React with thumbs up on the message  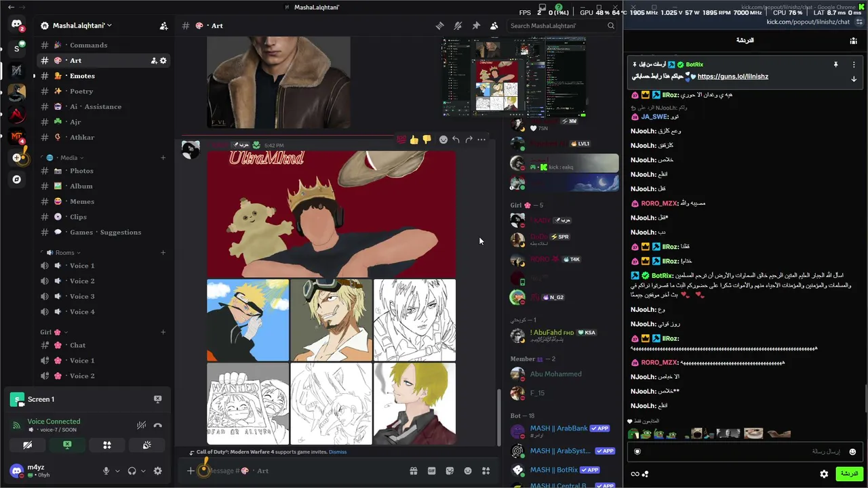click(x=414, y=140)
